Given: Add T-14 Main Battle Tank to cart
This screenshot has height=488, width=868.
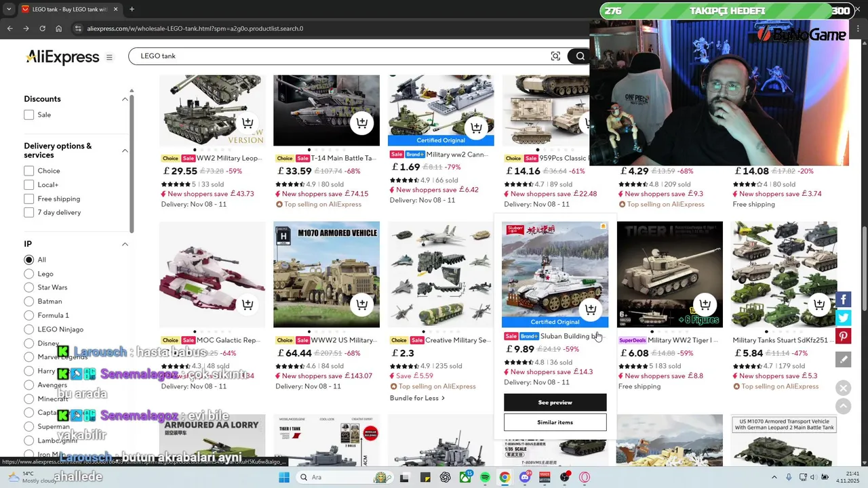Looking at the screenshot, I should pyautogui.click(x=362, y=123).
